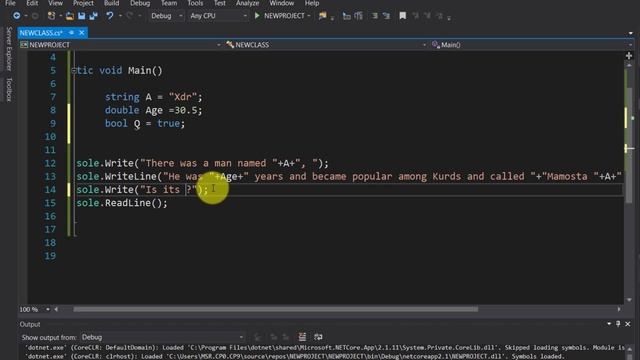640x360 pixels.
Task: Click the 'true' keyword on line 9
Action: click(x=168, y=123)
